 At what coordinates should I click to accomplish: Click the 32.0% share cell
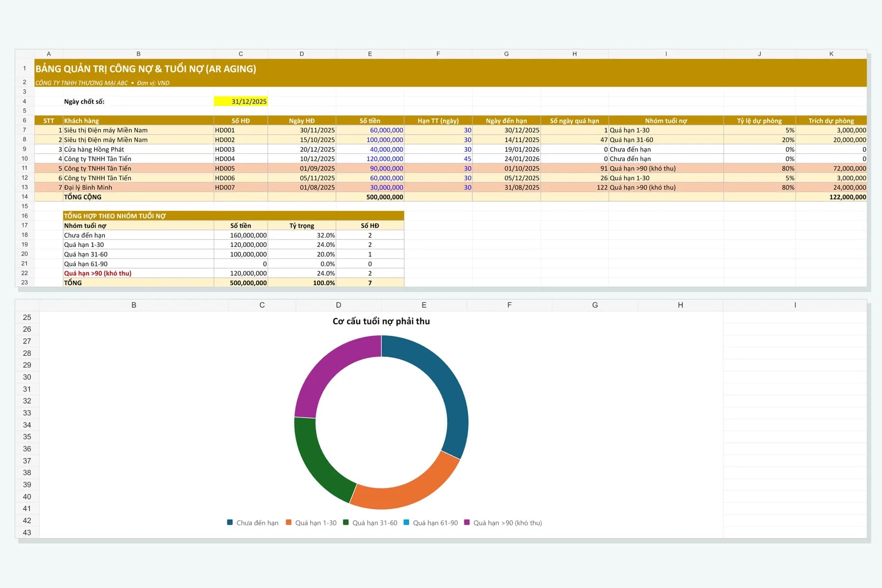tap(302, 235)
